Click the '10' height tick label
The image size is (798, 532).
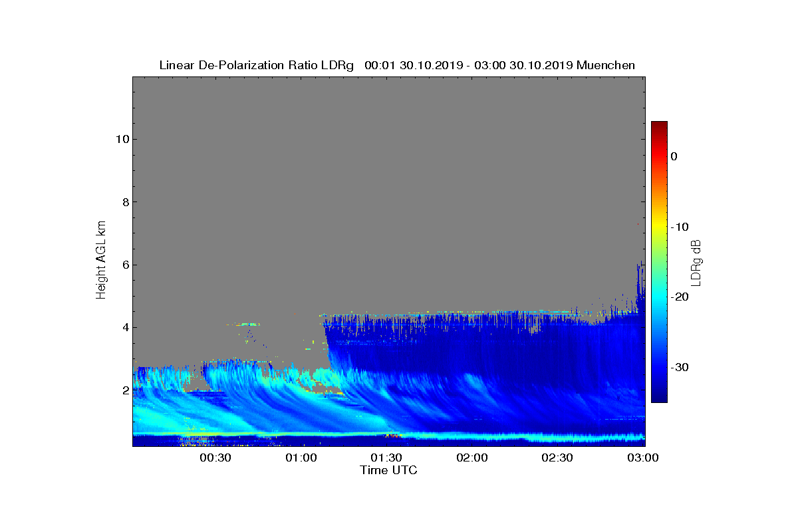[x=121, y=139]
